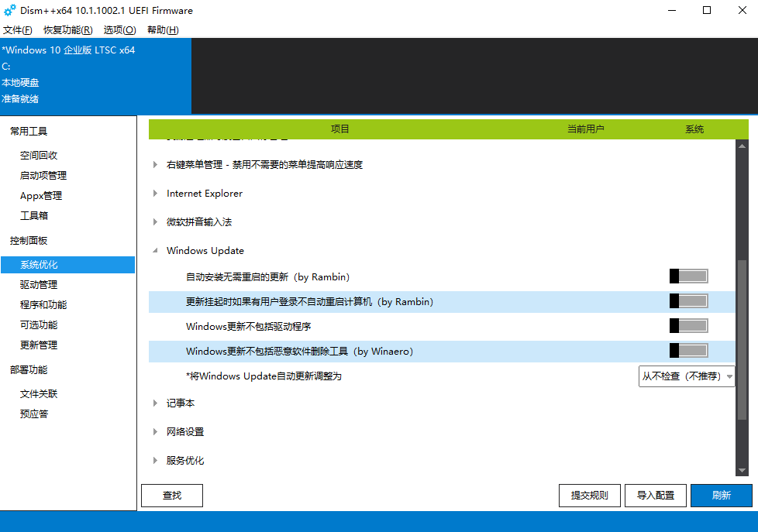
Task: Expand the Internet Explorer settings group
Action: click(x=155, y=193)
